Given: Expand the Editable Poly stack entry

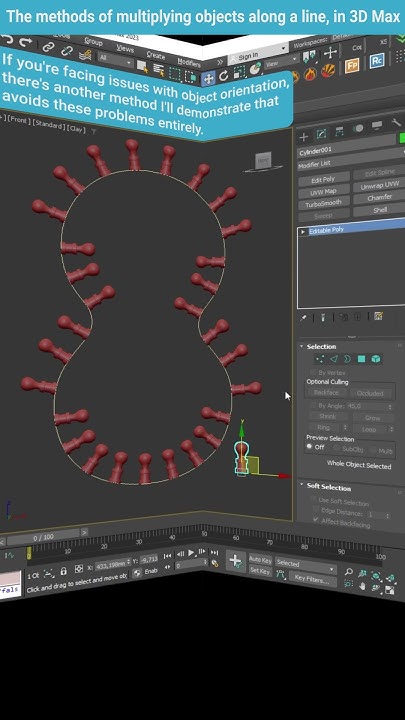Looking at the screenshot, I should click(x=303, y=232).
